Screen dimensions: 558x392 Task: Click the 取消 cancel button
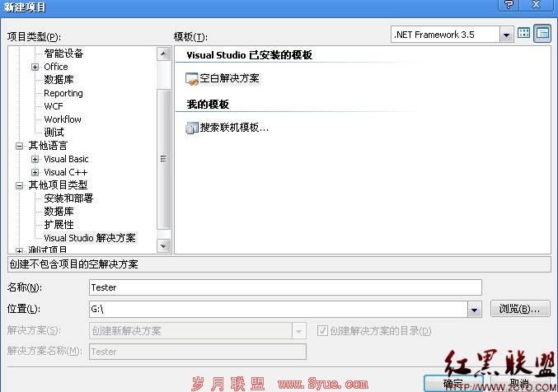click(x=520, y=384)
